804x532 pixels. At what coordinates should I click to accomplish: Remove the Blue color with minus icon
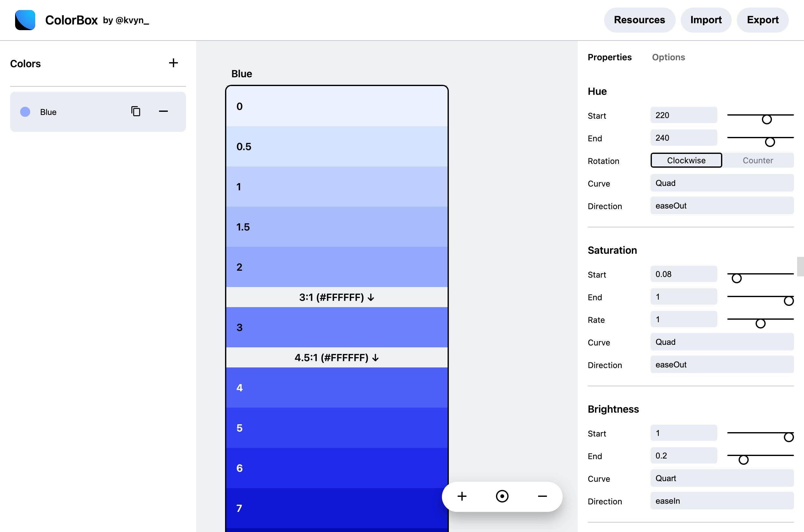pos(163,111)
